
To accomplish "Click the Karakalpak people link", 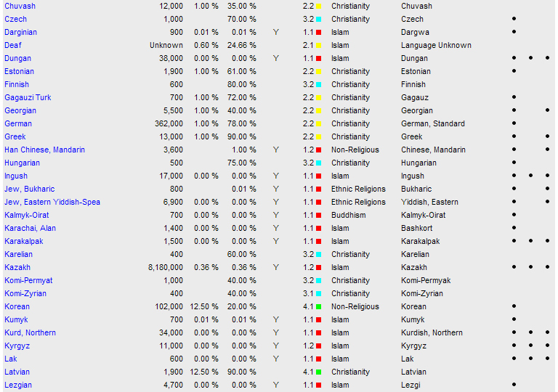I will pos(24,242).
